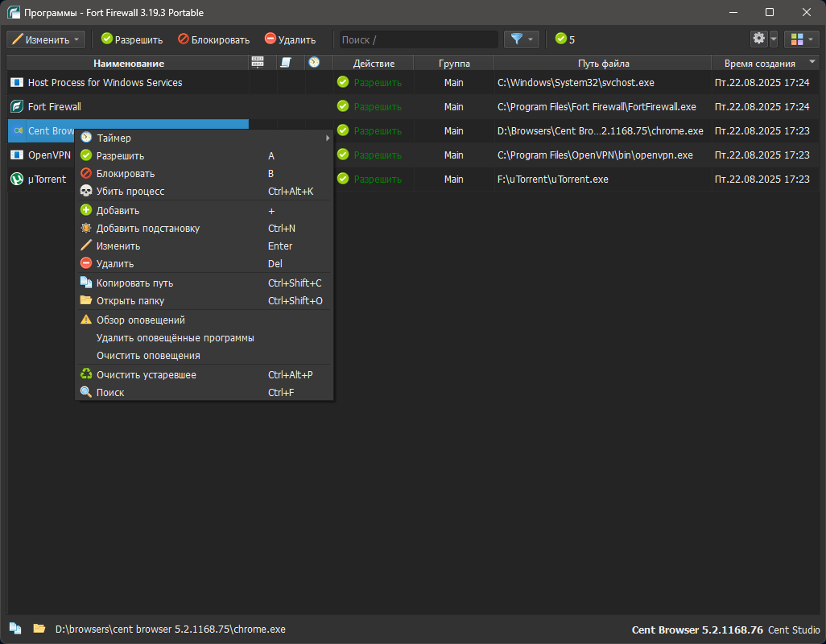Focus the Поиск search field
Image resolution: width=826 pixels, height=644 pixels.
(x=419, y=39)
